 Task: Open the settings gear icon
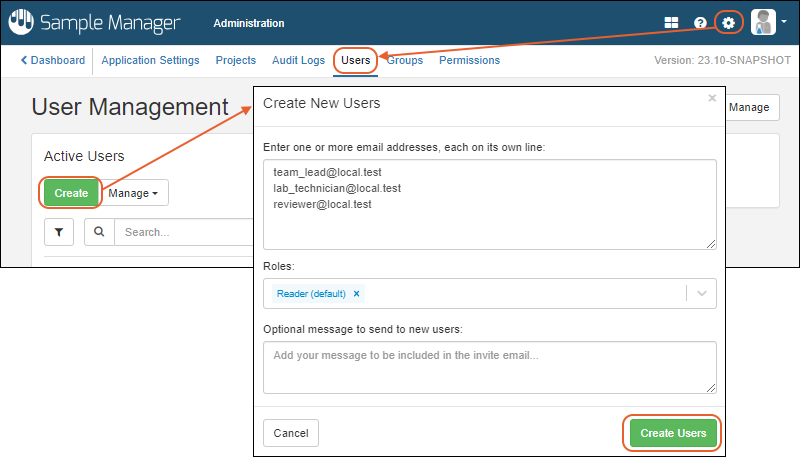click(728, 22)
